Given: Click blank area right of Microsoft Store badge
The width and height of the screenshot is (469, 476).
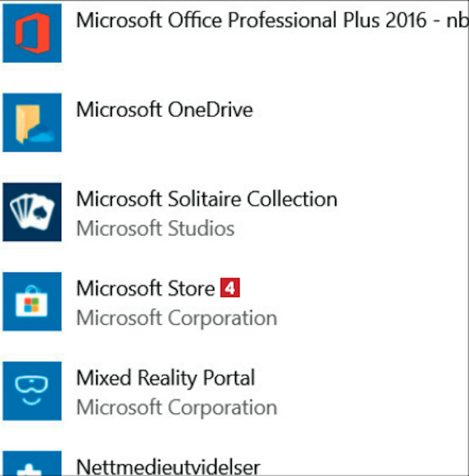Looking at the screenshot, I should (x=353, y=301).
